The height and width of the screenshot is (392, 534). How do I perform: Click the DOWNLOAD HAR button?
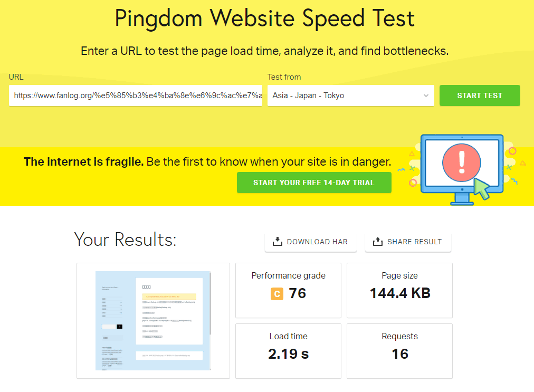311,242
